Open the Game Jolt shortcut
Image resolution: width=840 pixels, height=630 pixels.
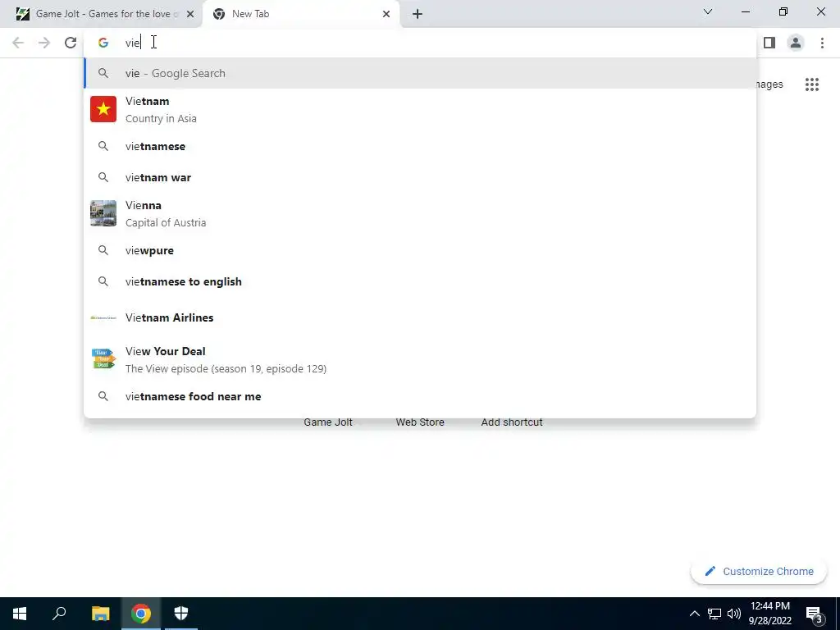(328, 422)
